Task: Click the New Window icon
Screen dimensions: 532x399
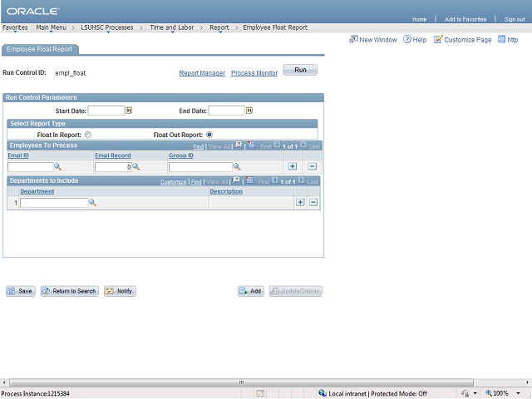Action: click(x=353, y=39)
